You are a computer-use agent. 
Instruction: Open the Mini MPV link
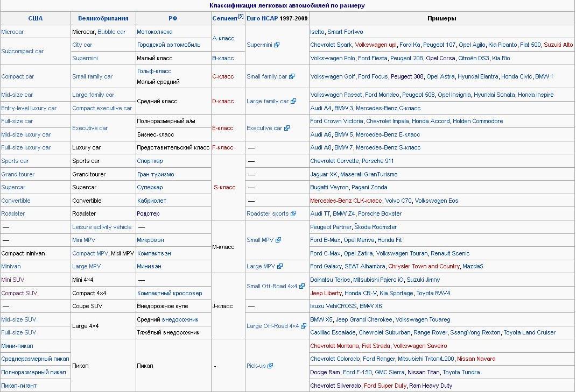pos(84,240)
